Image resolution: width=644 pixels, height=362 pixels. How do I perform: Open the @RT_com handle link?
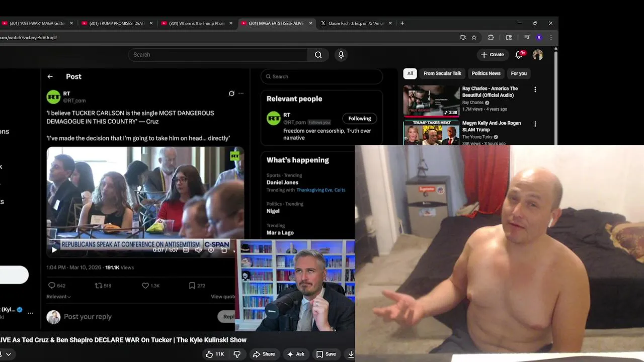tap(73, 101)
